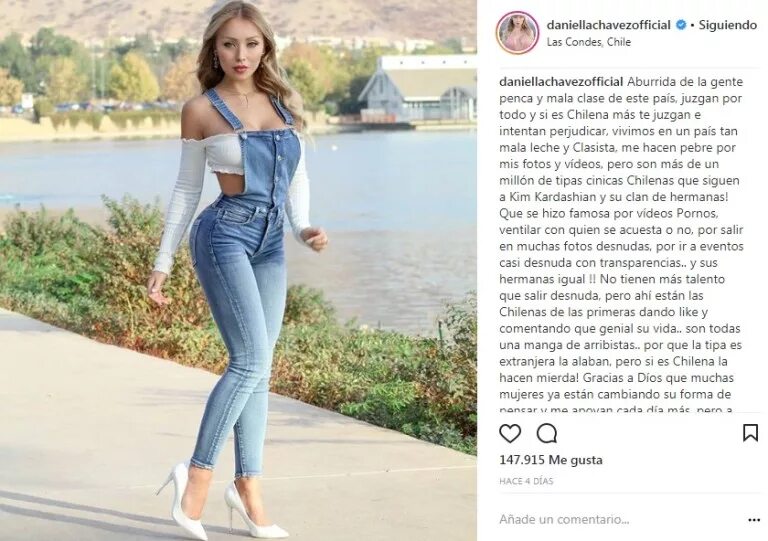Save the post with the bookmark icon
Viewport: 768px width, 541px height.
[750, 433]
